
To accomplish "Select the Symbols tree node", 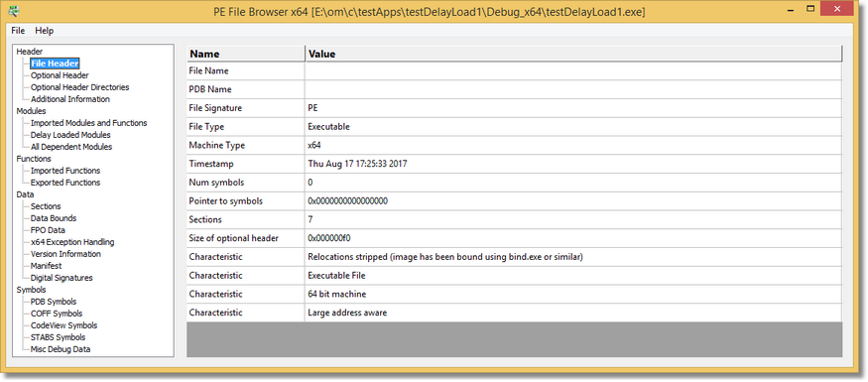I will tap(31, 290).
